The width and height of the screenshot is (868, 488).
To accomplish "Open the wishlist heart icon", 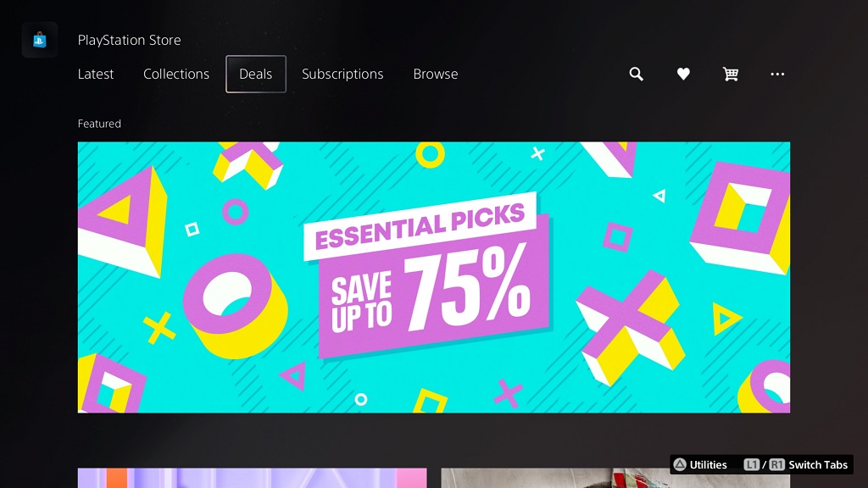I will (x=683, y=75).
